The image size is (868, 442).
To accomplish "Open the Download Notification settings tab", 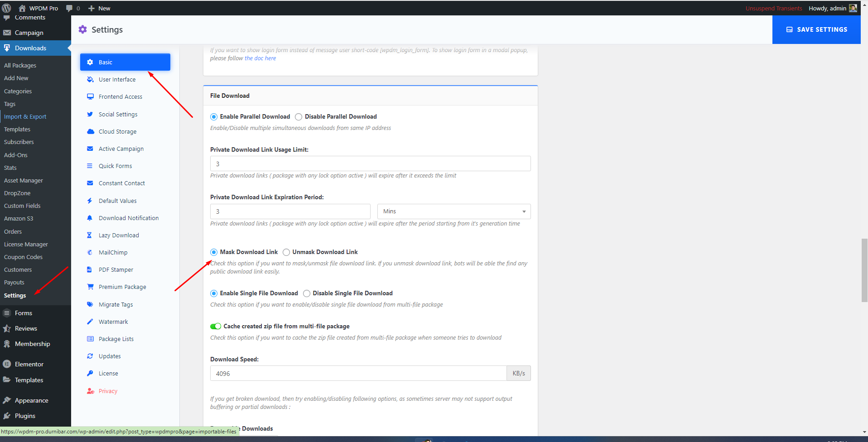I will (125, 218).
